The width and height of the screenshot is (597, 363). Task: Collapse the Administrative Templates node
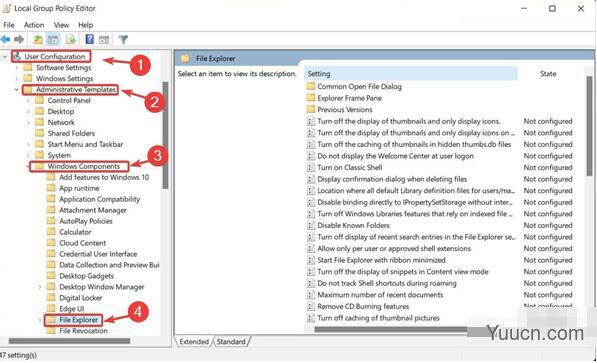16,90
